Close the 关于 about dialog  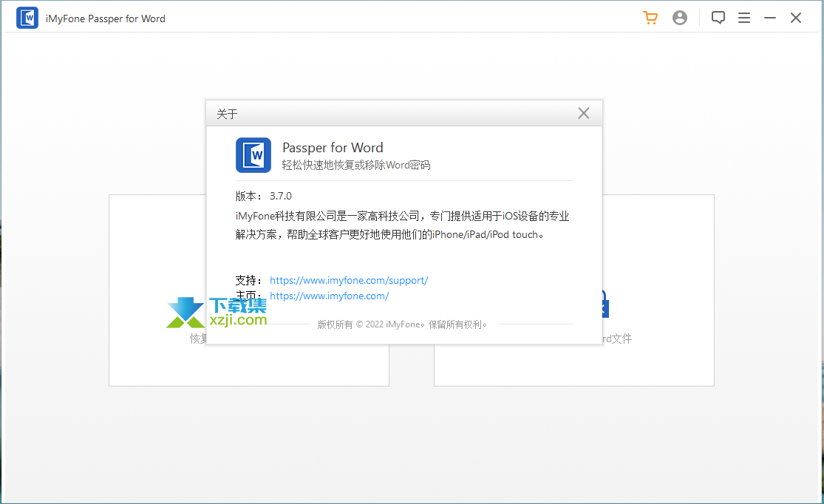(x=583, y=113)
